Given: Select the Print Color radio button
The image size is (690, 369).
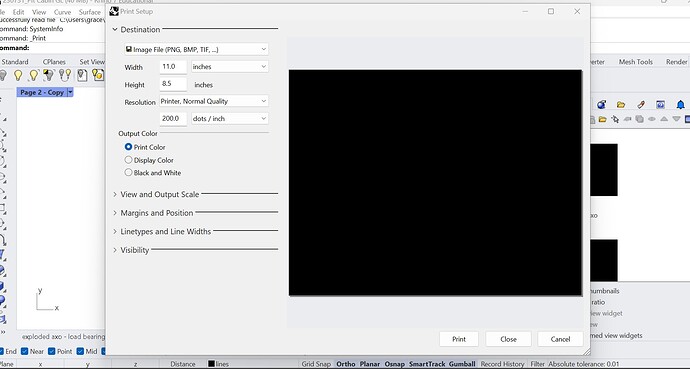Looking at the screenshot, I should point(128,147).
